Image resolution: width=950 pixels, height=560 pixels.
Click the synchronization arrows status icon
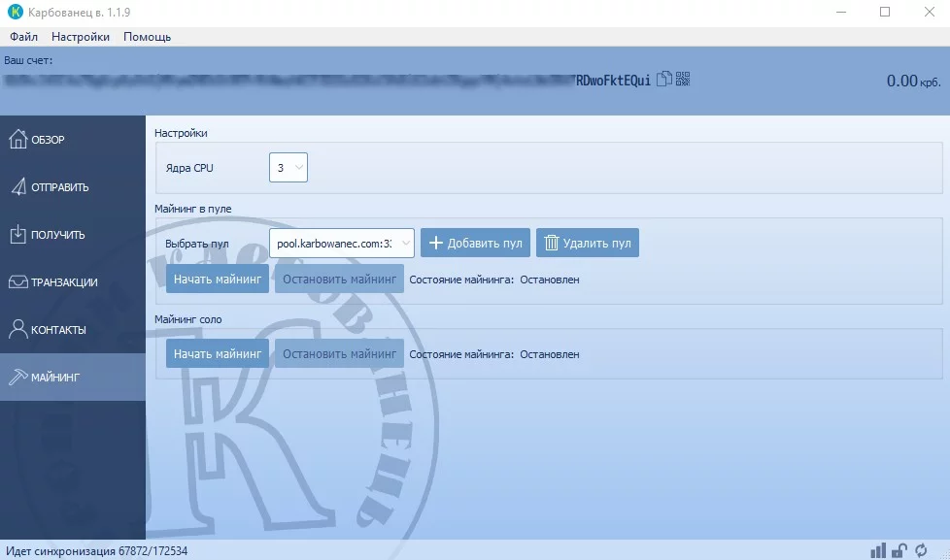(921, 550)
